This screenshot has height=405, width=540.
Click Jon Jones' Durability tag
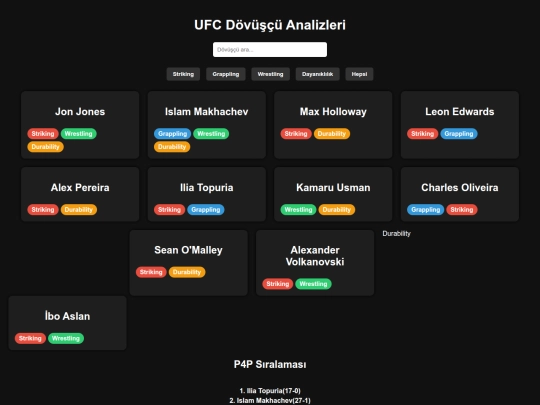pyautogui.click(x=45, y=147)
